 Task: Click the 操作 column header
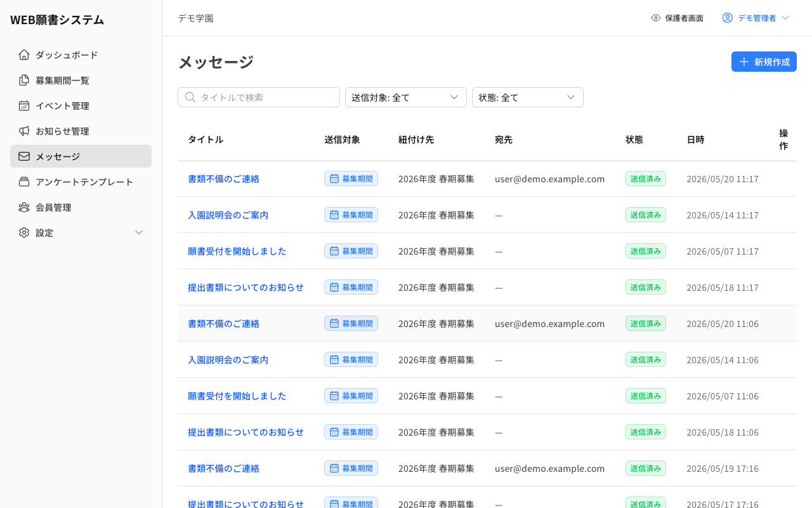(783, 139)
